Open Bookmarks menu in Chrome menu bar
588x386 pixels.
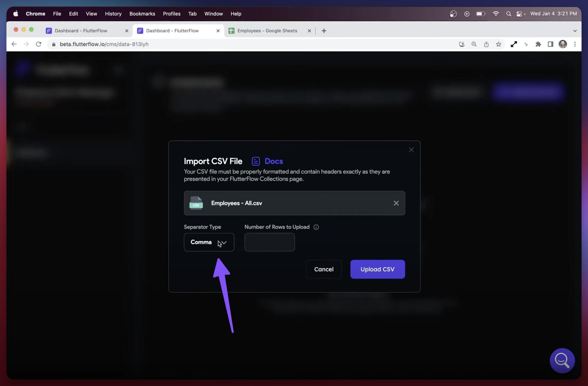pos(142,13)
